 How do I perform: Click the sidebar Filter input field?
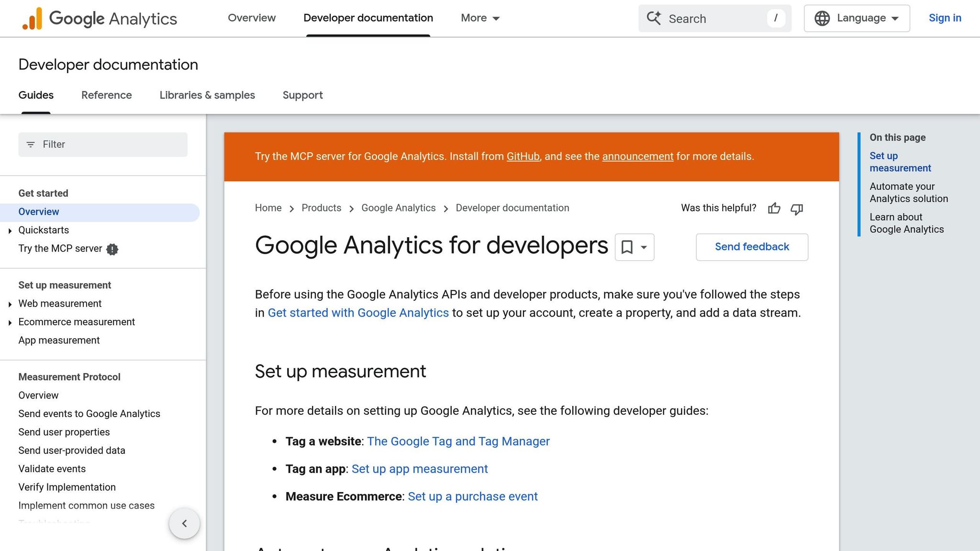103,144
